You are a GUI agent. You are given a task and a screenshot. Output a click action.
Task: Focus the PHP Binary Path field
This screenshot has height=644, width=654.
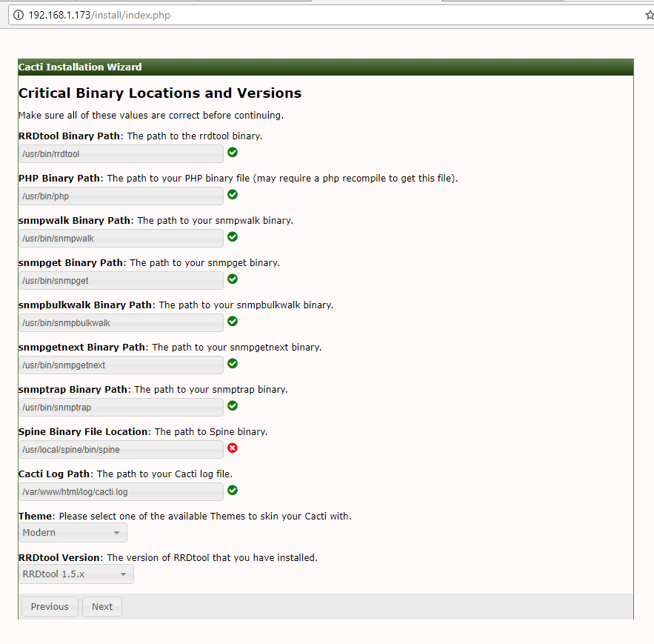pyautogui.click(x=121, y=196)
